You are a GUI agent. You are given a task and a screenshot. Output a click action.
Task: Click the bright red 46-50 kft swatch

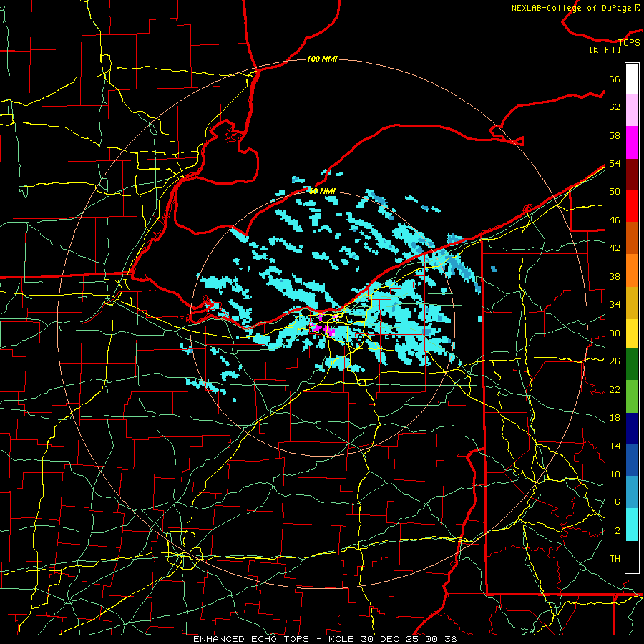632,206
